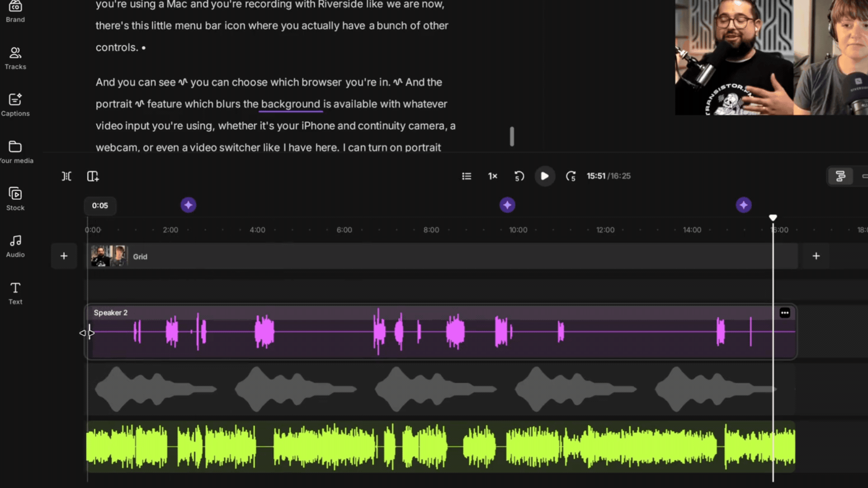Click the video preview
The width and height of the screenshot is (868, 488).
(771, 57)
